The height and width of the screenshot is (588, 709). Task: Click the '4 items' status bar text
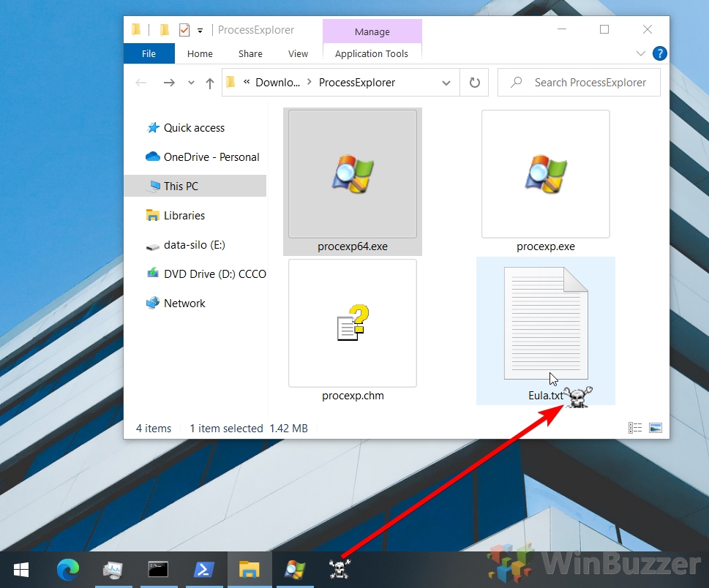(x=154, y=428)
